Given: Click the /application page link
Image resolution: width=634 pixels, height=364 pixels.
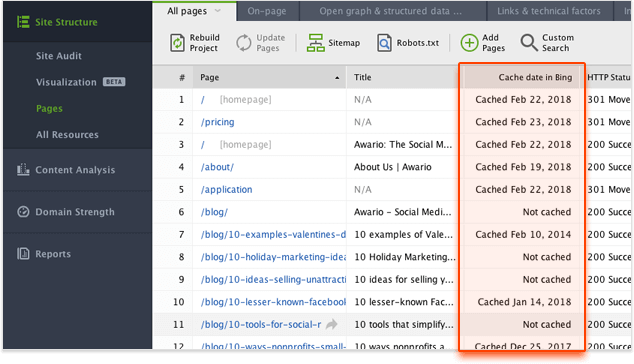Looking at the screenshot, I should pos(226,190).
